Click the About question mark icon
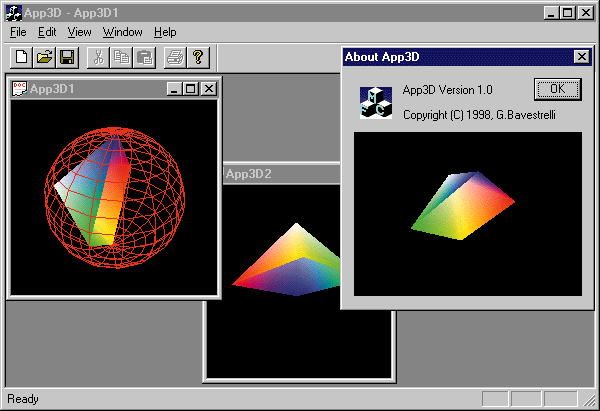 (198, 57)
